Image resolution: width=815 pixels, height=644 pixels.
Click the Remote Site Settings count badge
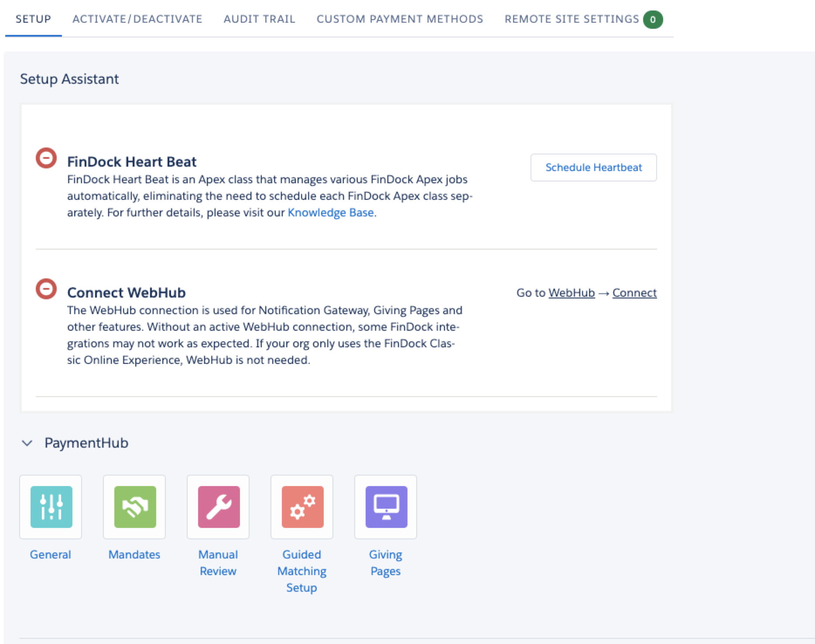(x=652, y=19)
